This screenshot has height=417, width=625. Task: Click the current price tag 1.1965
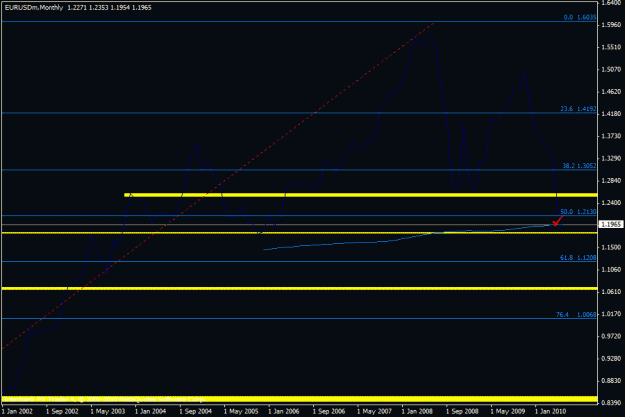click(611, 224)
